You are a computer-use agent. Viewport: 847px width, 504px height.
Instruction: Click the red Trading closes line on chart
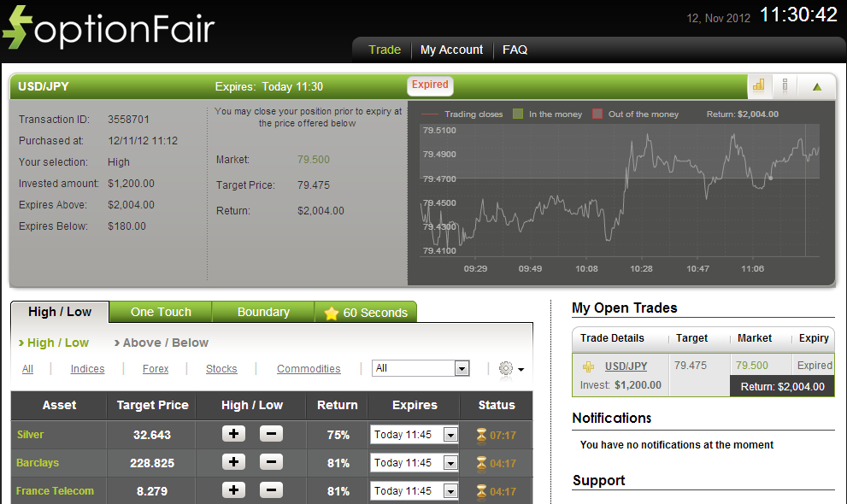[x=805, y=190]
